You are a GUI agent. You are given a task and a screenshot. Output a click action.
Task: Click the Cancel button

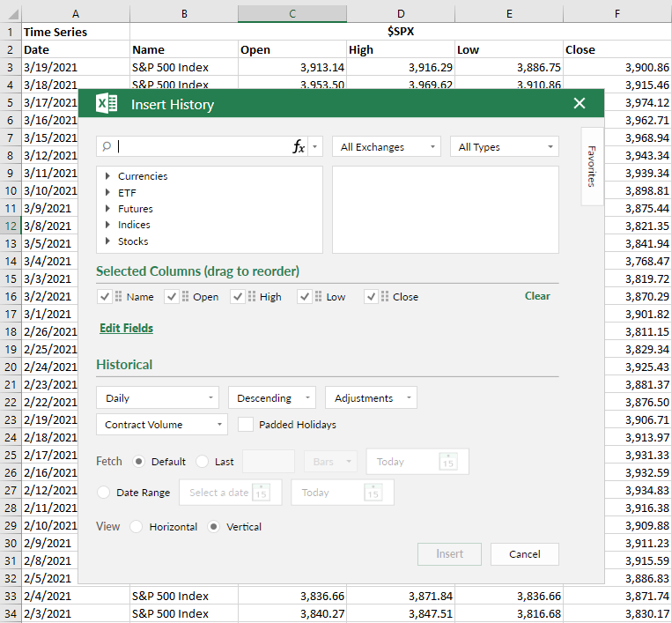525,554
